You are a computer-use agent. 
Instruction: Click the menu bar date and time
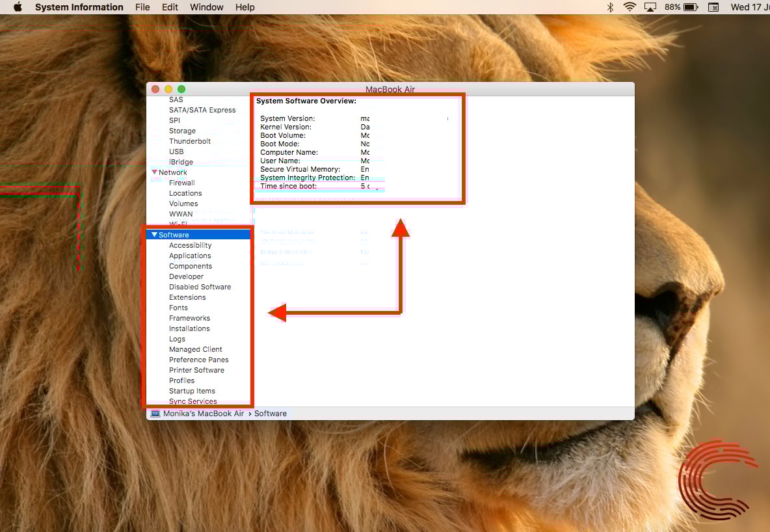pyautogui.click(x=750, y=7)
